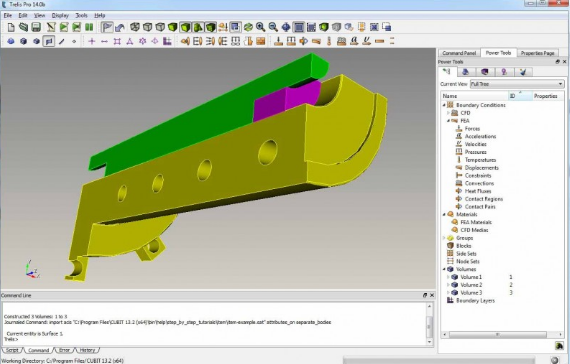The height and width of the screenshot is (364, 570).
Task: Open the keyhole Power Tools sub-tab icon
Action: click(504, 72)
